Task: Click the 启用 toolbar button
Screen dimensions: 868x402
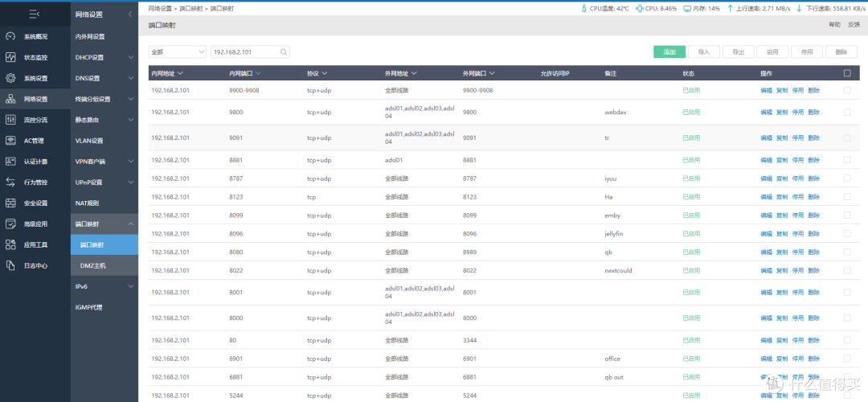Action: click(x=772, y=52)
